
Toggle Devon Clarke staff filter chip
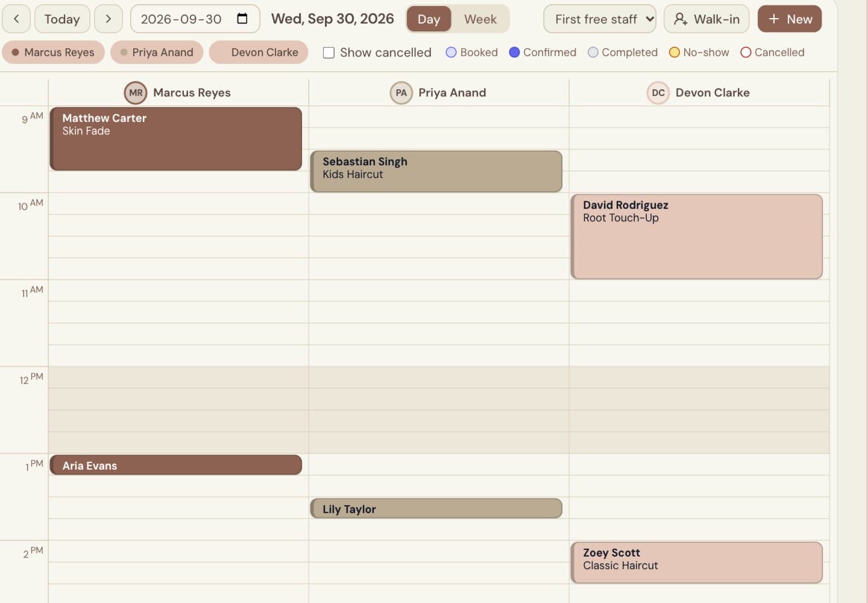(259, 52)
